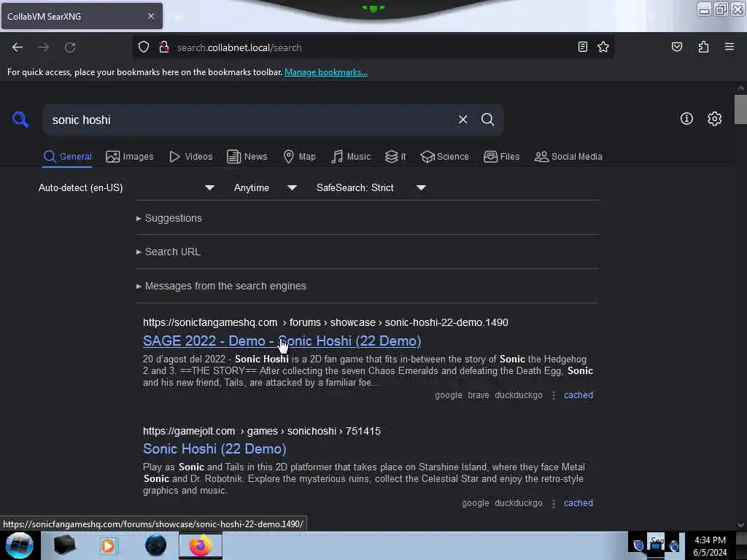Screen dimensions: 747x560
Task: Click the browser address bar URL
Action: click(371, 47)
